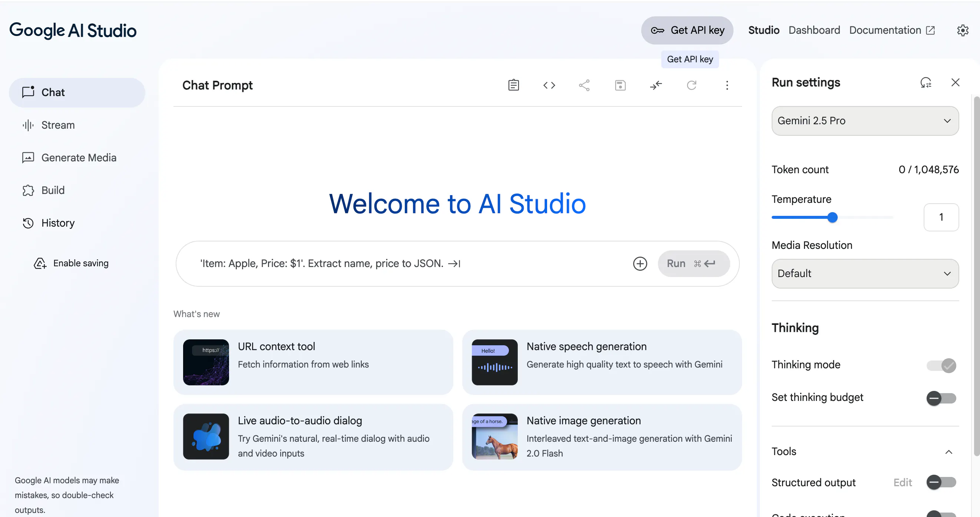Click Enable saving
Image resolution: width=980 pixels, height=517 pixels.
pyautogui.click(x=71, y=263)
